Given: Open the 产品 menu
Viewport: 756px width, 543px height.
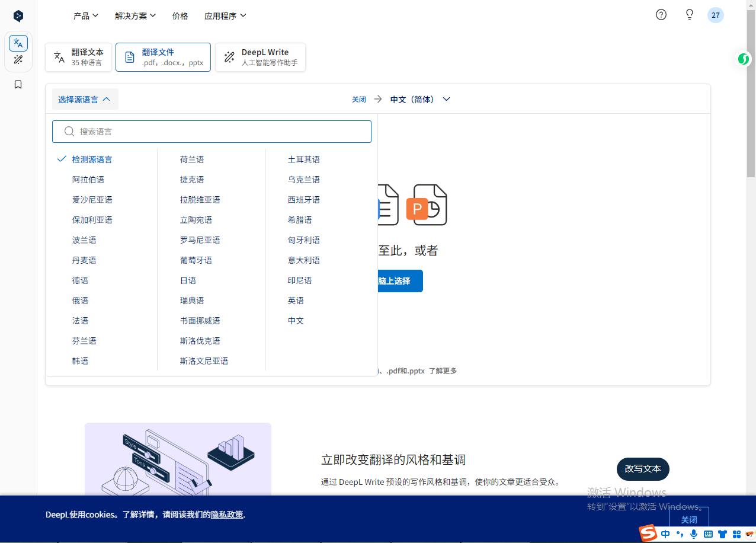Looking at the screenshot, I should click(86, 16).
